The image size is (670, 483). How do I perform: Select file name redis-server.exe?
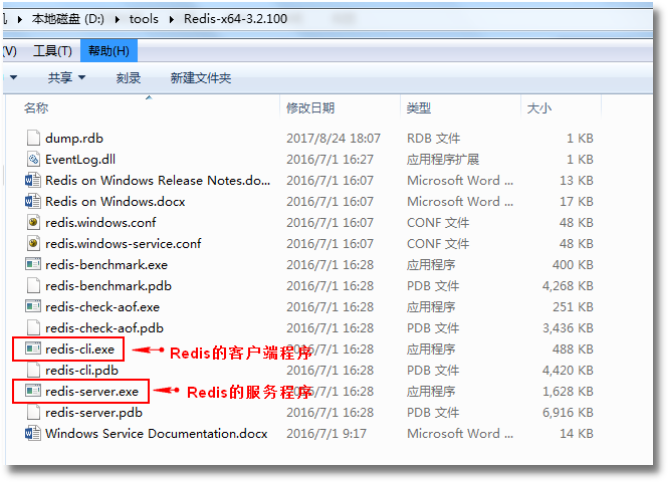tap(92, 392)
